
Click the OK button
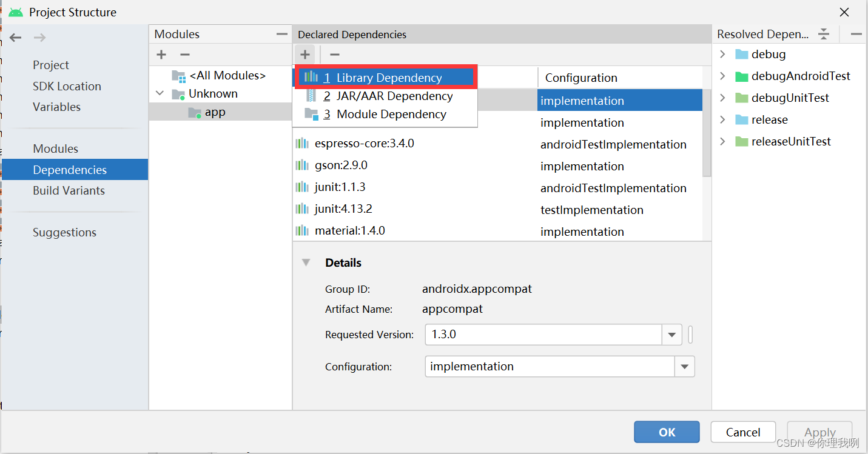pyautogui.click(x=666, y=432)
